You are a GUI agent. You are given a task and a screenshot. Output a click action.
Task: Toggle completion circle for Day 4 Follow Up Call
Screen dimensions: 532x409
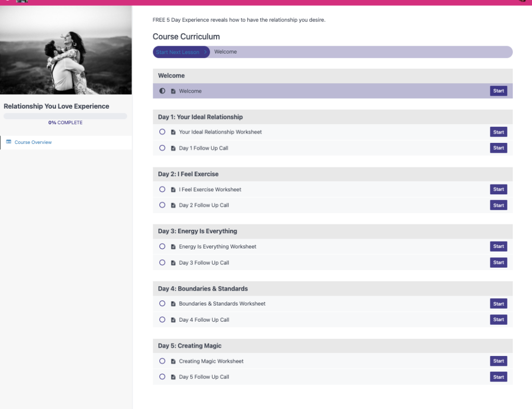click(x=162, y=320)
